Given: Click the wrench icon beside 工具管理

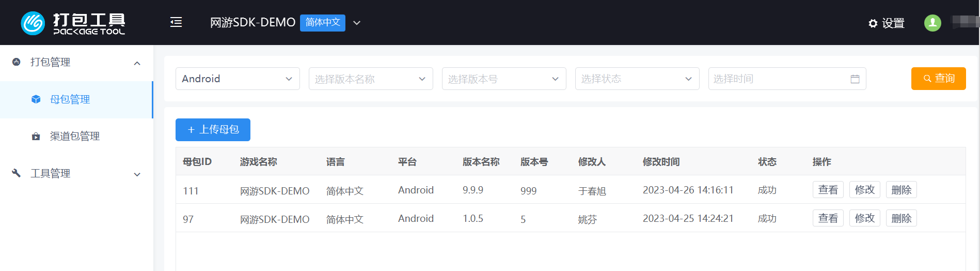Looking at the screenshot, I should click(x=17, y=173).
